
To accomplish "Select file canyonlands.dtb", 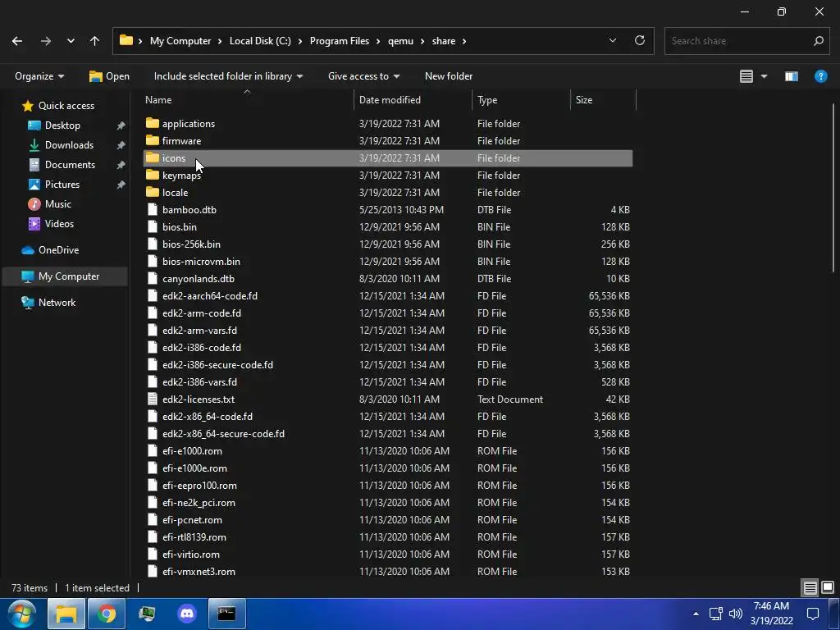I will click(388, 279).
